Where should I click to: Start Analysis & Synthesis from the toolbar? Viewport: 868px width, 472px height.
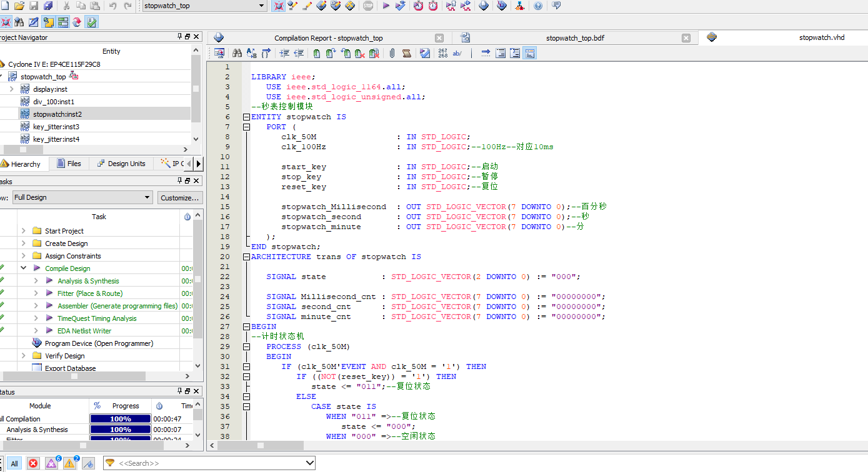(401, 6)
